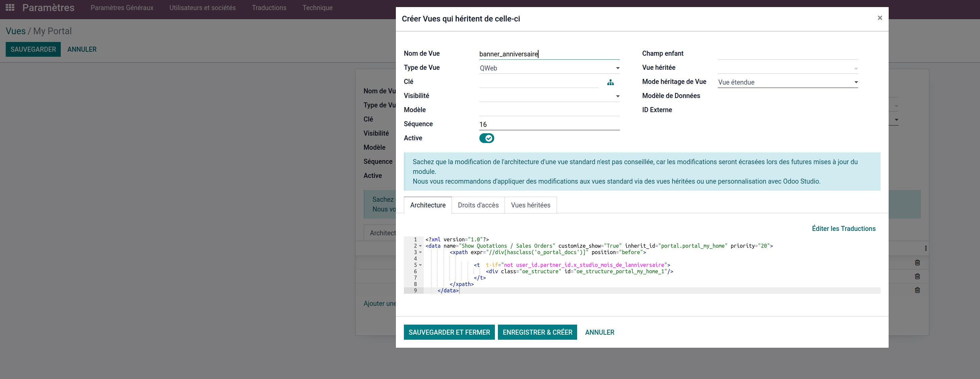Switch to Droits d'accès tab
This screenshot has width=980, height=379.
[478, 205]
